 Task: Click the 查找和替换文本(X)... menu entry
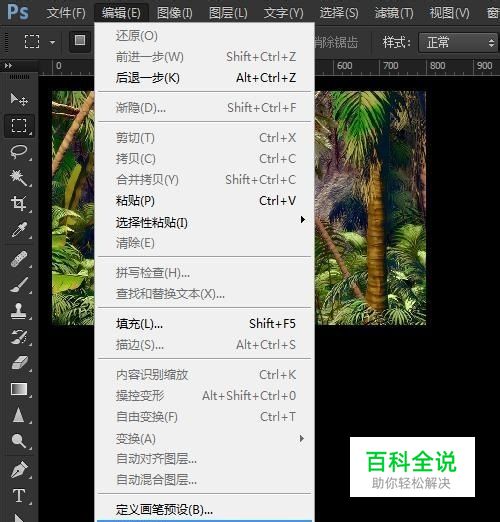[x=205, y=294]
